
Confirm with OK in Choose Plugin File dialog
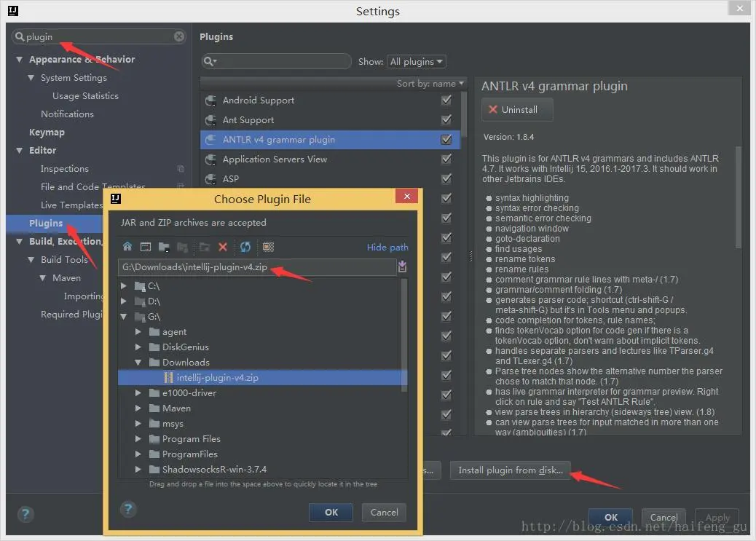click(331, 512)
